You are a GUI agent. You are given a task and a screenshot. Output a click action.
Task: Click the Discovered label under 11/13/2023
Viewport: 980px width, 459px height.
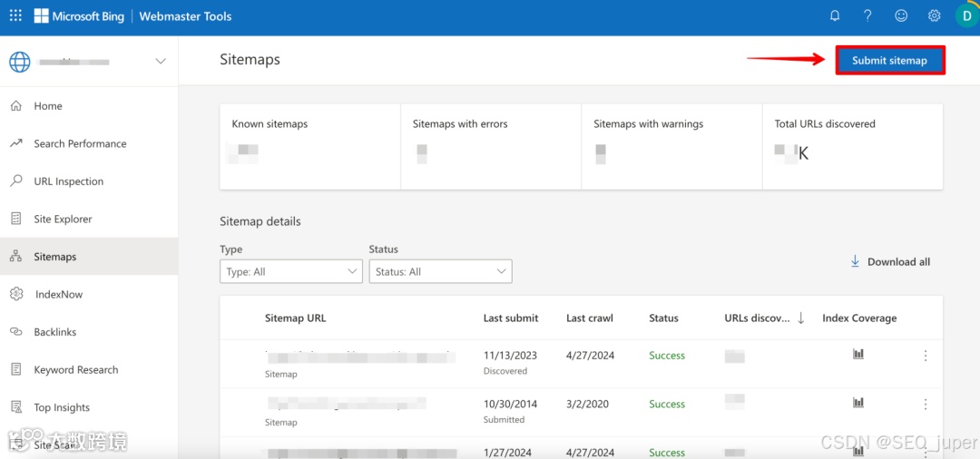pyautogui.click(x=505, y=371)
